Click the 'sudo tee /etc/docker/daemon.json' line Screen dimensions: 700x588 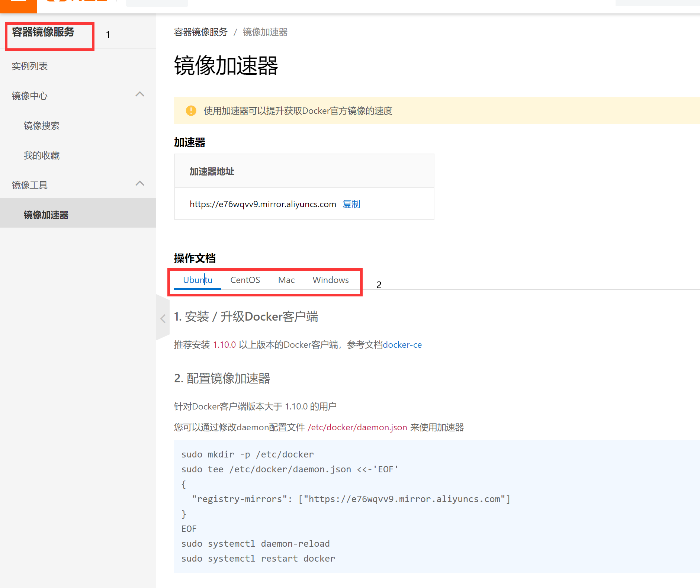point(290,469)
